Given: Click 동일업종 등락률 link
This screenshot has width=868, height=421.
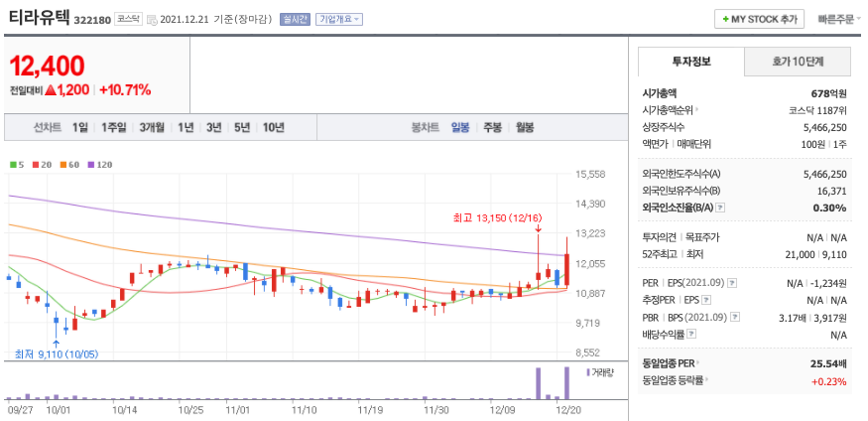Looking at the screenshot, I should tap(673, 380).
